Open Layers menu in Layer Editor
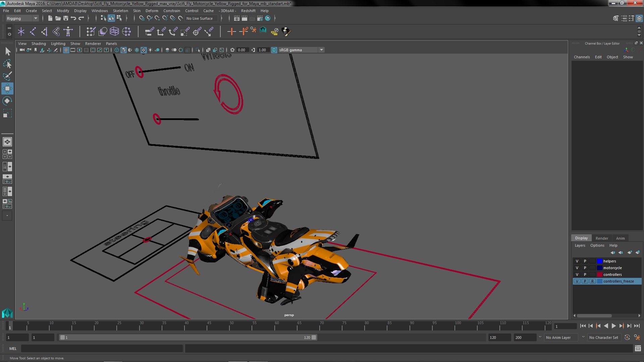 (x=580, y=245)
